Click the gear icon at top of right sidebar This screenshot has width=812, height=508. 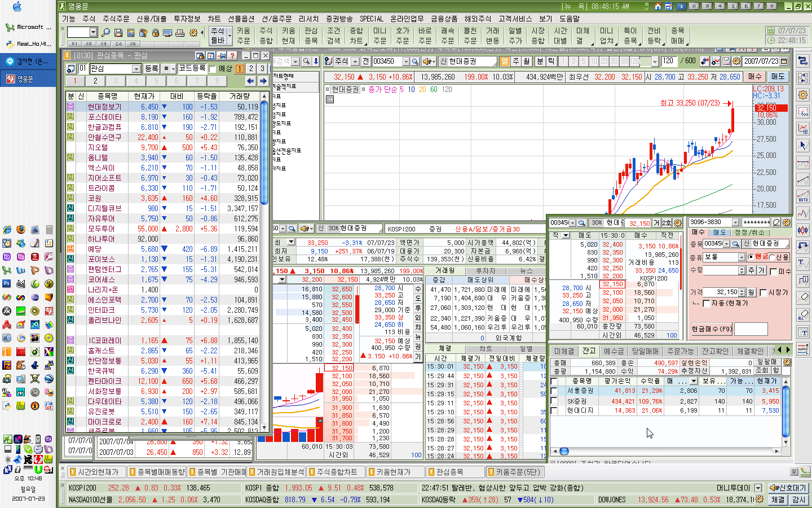[803, 95]
